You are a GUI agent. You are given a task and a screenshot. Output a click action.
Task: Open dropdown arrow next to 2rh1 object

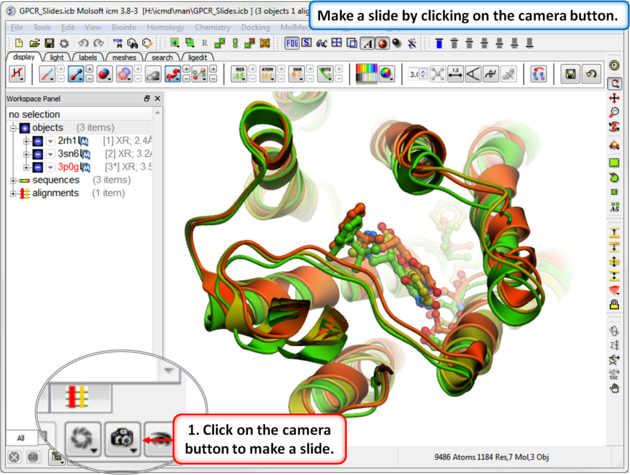[x=50, y=141]
